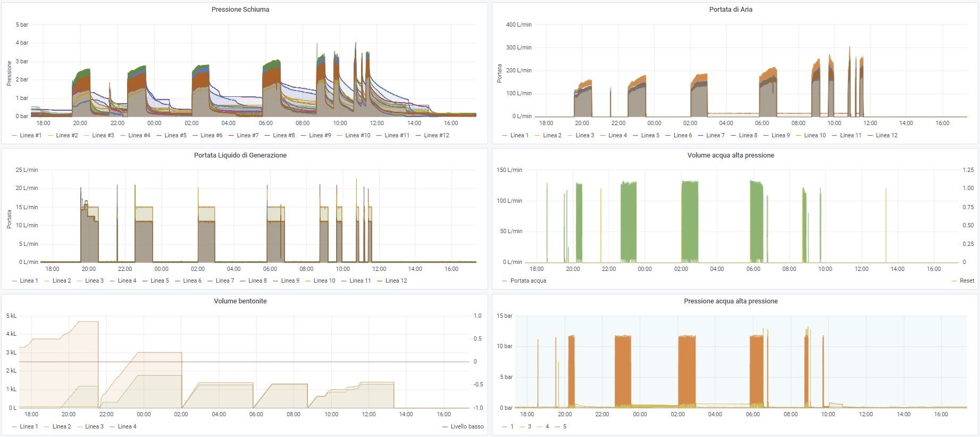
Task: Show only Linea #8 in Pressione Schiuma legend
Action: (x=283, y=135)
